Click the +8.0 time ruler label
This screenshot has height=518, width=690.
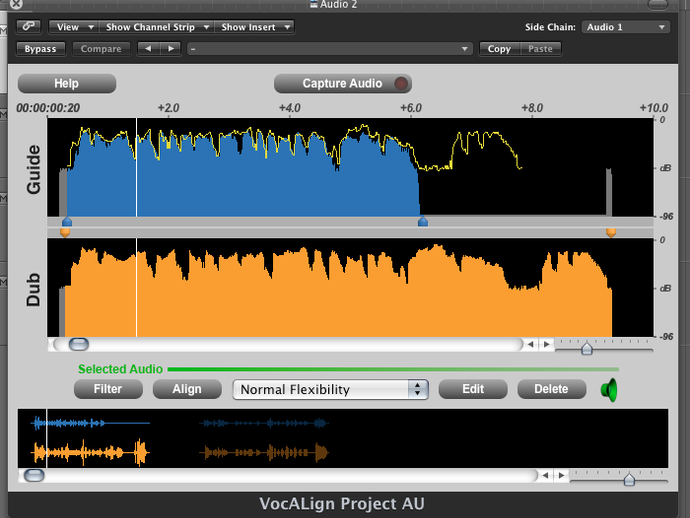click(x=532, y=108)
